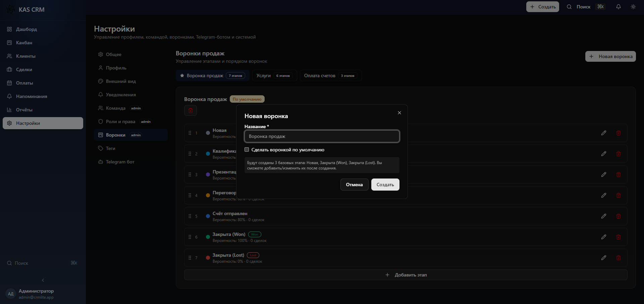Click the red color dot of Закрыта (Lost)

point(208,258)
